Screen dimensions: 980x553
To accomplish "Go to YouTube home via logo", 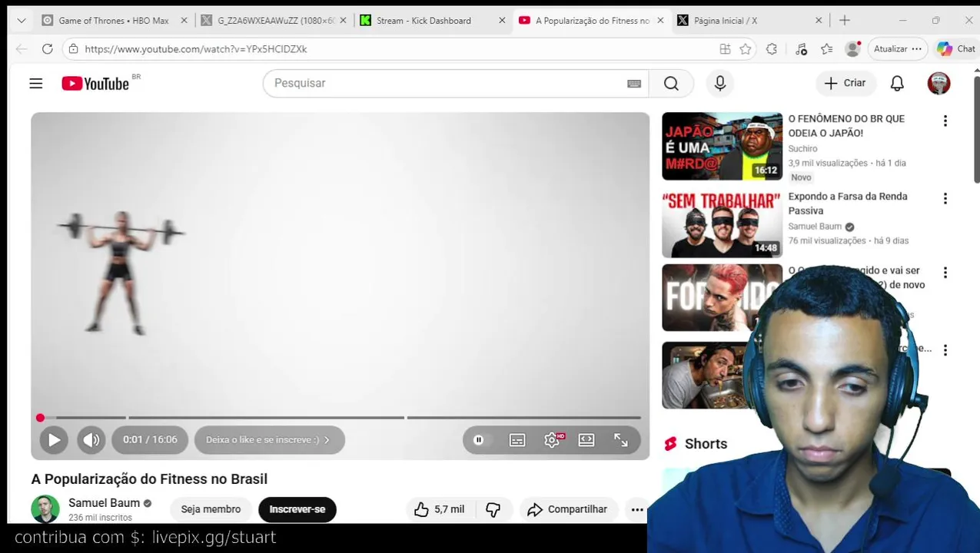I will (95, 84).
